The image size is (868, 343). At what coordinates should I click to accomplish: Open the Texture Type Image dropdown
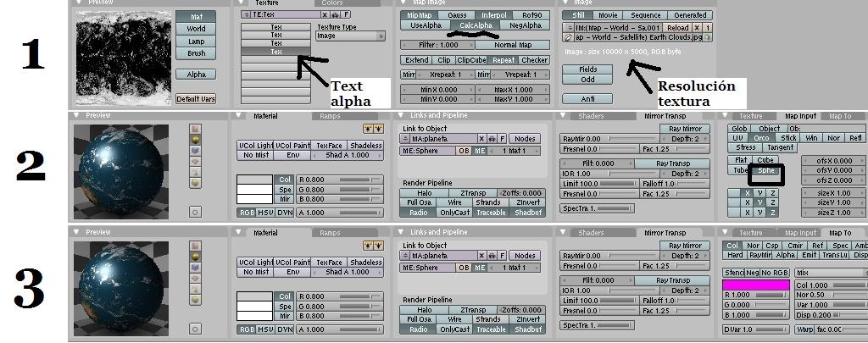tap(350, 36)
